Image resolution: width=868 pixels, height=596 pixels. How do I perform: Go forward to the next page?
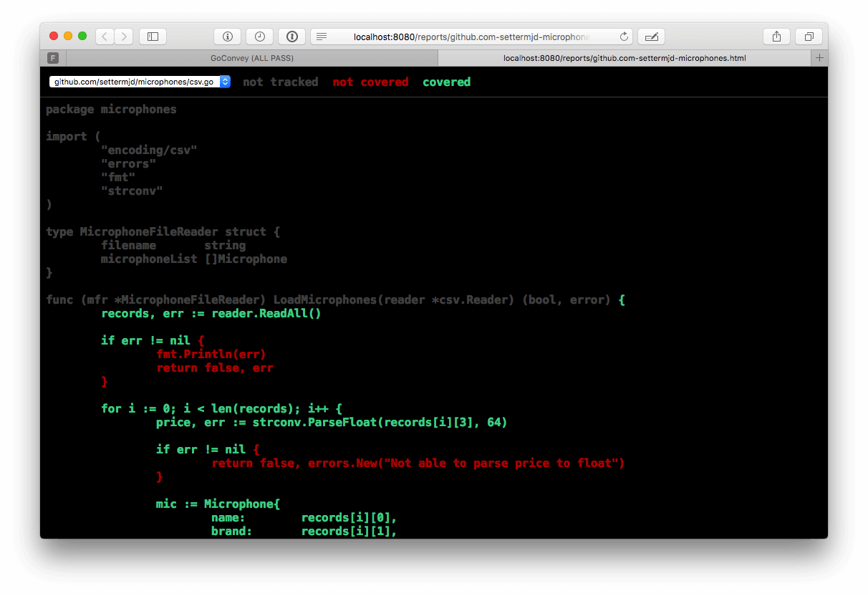[124, 37]
